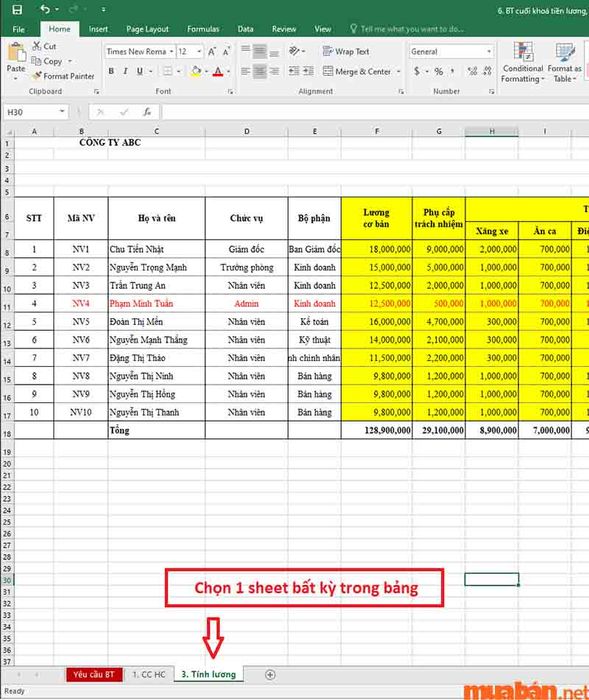Select the Format Painter tool
The width and height of the screenshot is (589, 700).
coord(63,76)
